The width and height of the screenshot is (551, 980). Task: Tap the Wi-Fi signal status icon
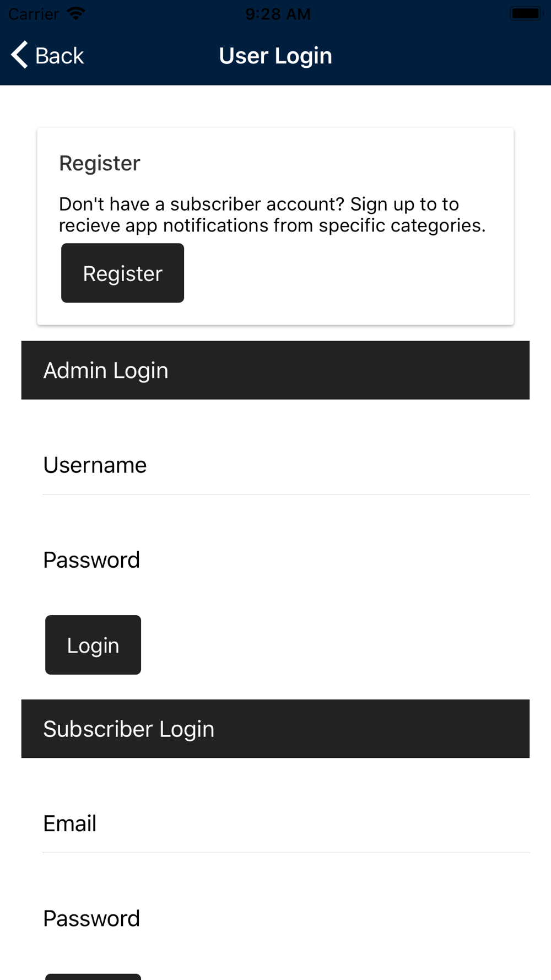pyautogui.click(x=76, y=13)
